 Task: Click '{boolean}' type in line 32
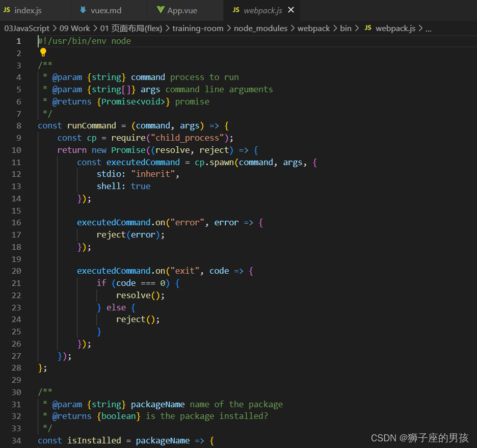[x=119, y=416]
